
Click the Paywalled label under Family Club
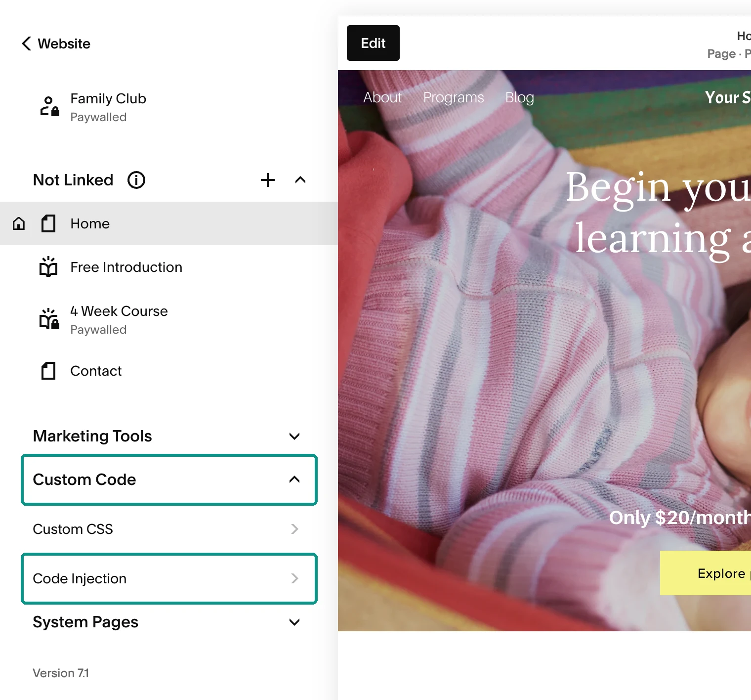click(x=98, y=117)
